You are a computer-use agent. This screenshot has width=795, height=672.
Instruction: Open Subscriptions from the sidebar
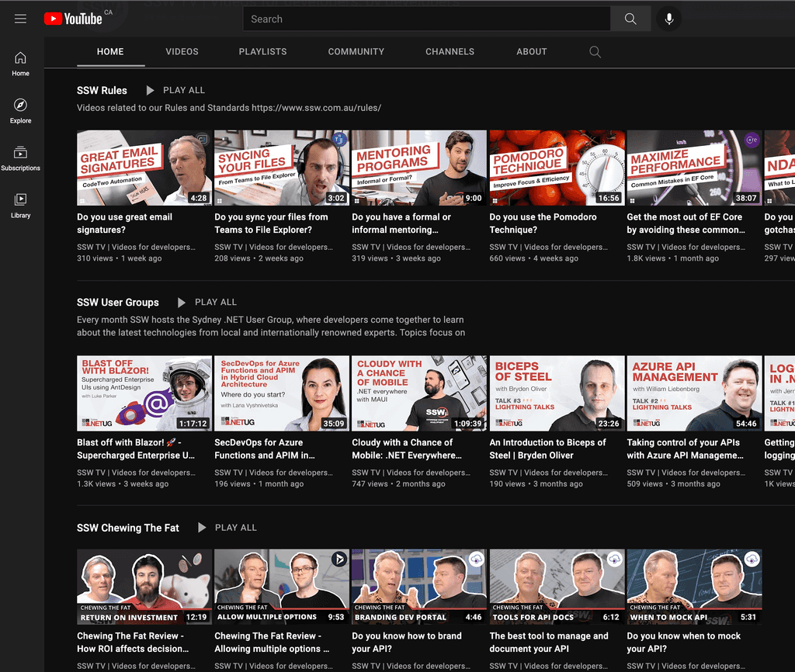point(20,157)
